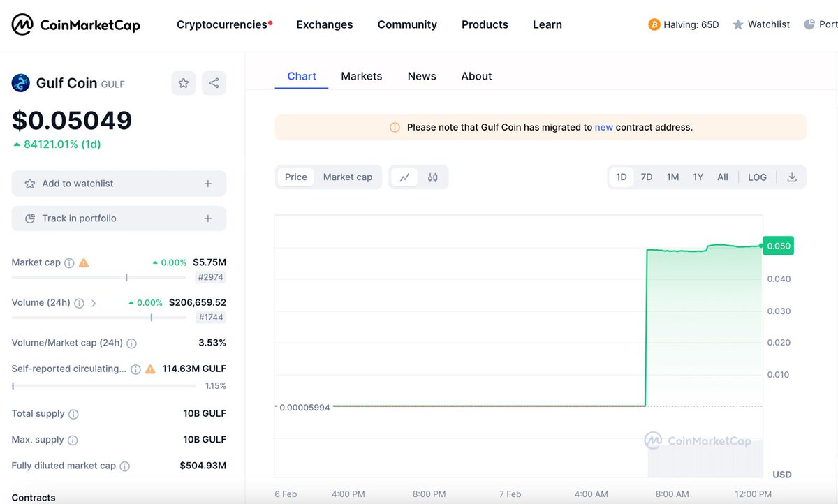Click the Watchlist link in header
The height and width of the screenshot is (504, 838).
pos(769,24)
